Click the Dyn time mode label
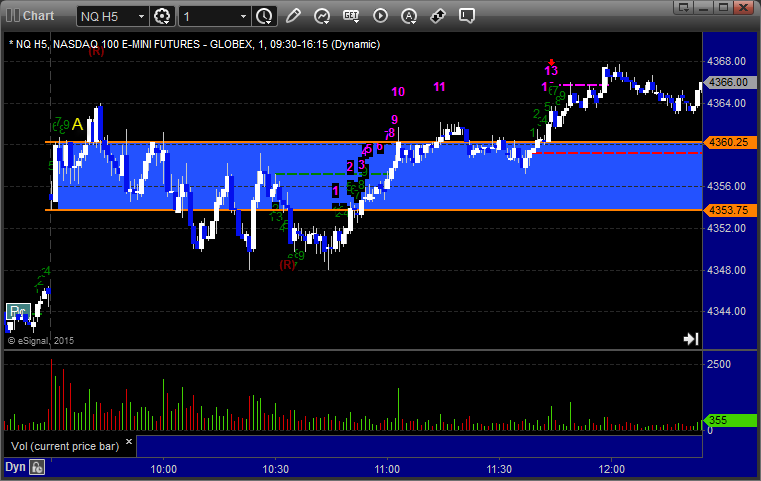Screen dimensions: 761x481 tap(15, 467)
